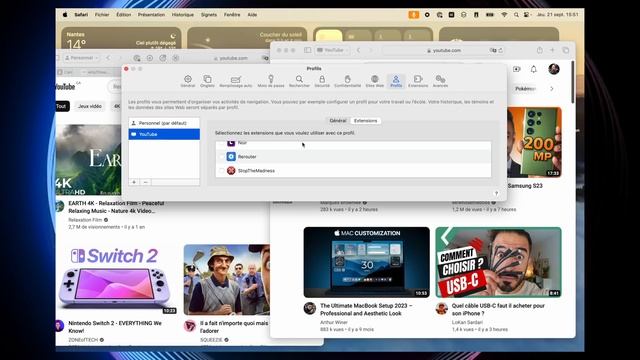Enable the StopTheMadness extension checkbox
The image size is (640, 360).
(x=222, y=171)
